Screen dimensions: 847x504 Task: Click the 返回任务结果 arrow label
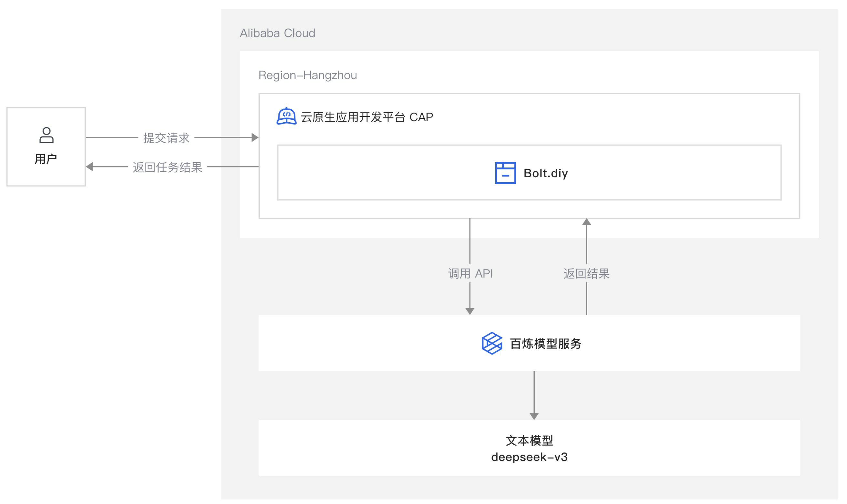click(x=167, y=167)
